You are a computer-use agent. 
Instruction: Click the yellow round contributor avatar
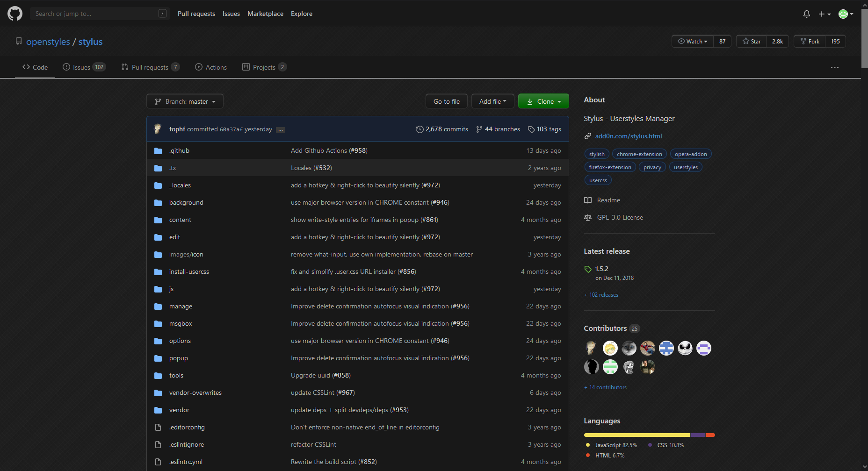(x=610, y=348)
